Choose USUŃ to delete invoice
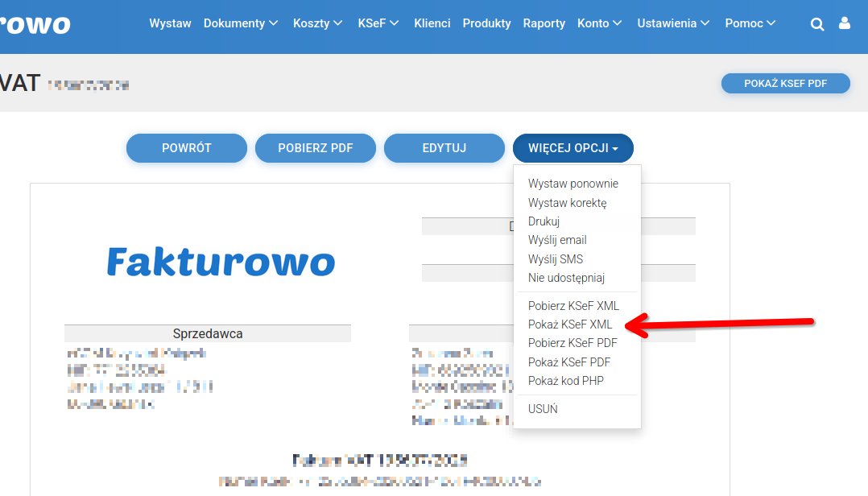This screenshot has width=868, height=496. [543, 409]
